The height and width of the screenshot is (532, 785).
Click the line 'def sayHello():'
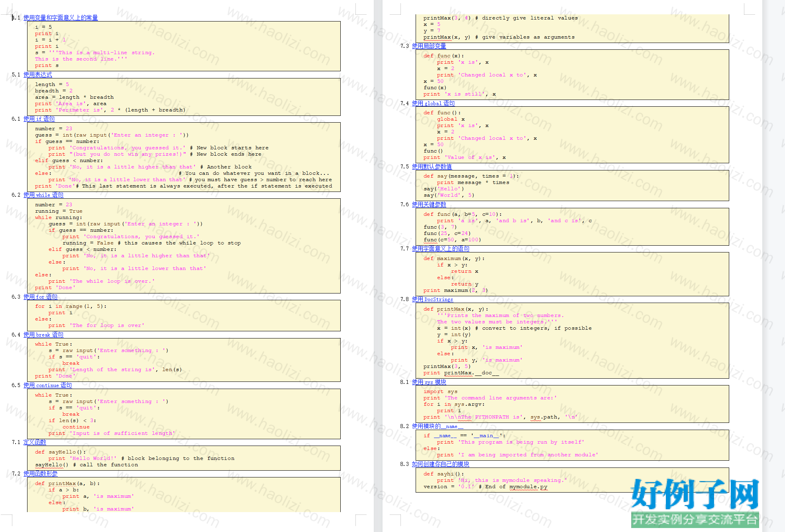[x=61, y=452]
